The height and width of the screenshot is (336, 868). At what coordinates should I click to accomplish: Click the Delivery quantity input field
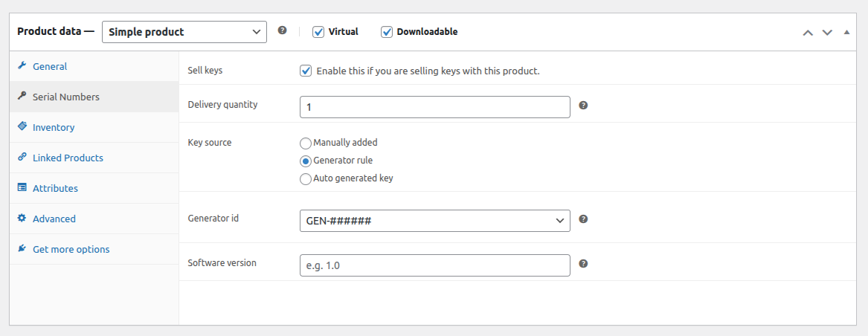click(434, 107)
